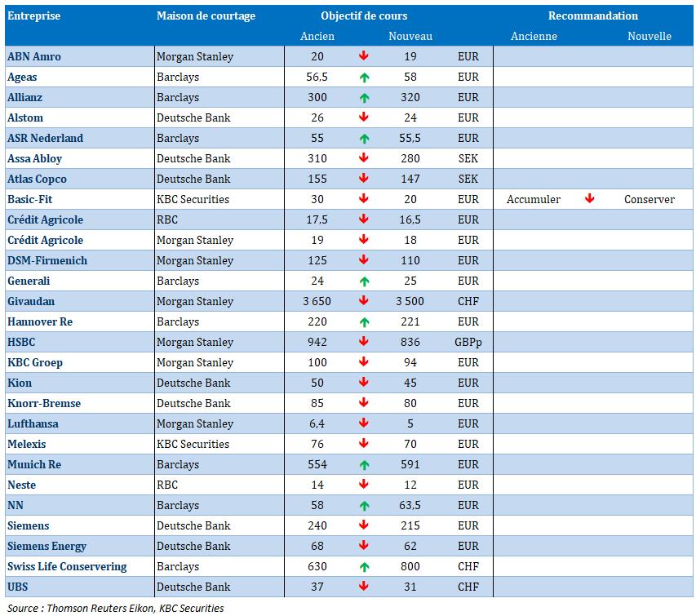
Task: Select the Maison de courtage header
Action: pyautogui.click(x=206, y=16)
